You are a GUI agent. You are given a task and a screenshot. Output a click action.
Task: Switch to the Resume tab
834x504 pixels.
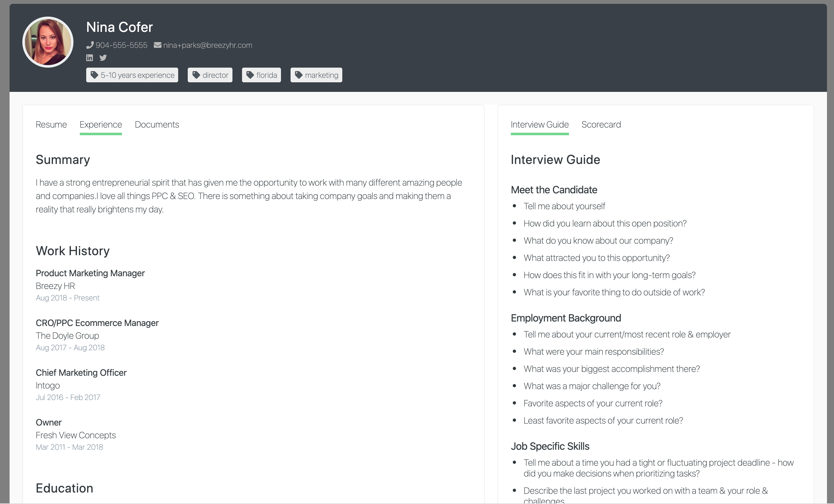point(51,124)
